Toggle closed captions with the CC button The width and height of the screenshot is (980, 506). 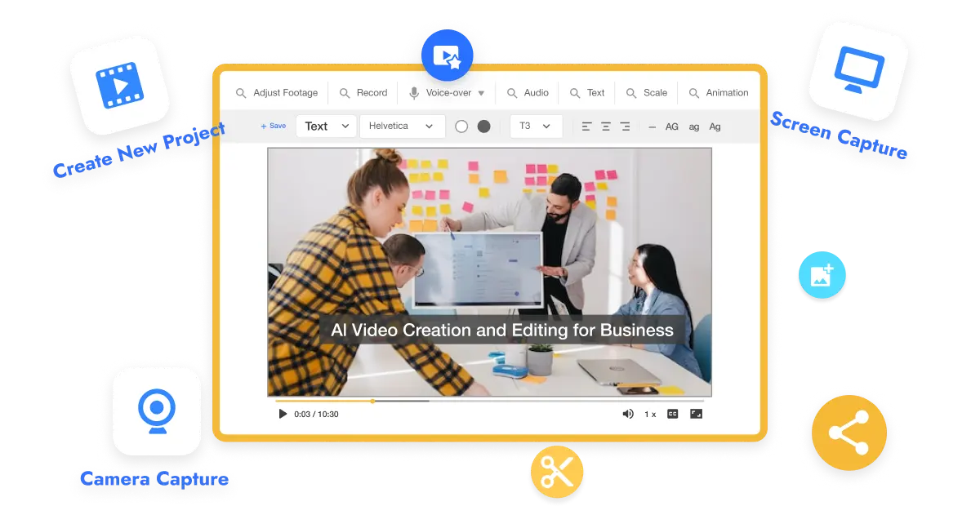[x=672, y=414]
